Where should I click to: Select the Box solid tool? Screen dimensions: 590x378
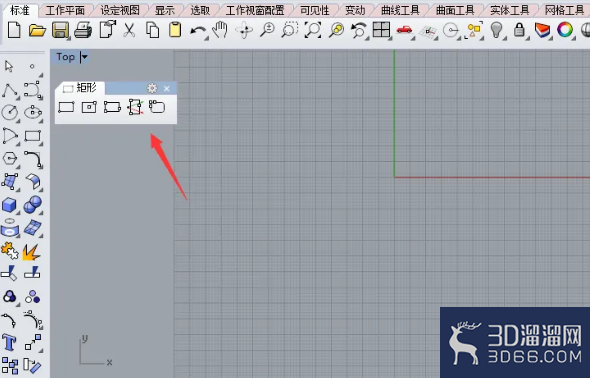pyautogui.click(x=10, y=205)
